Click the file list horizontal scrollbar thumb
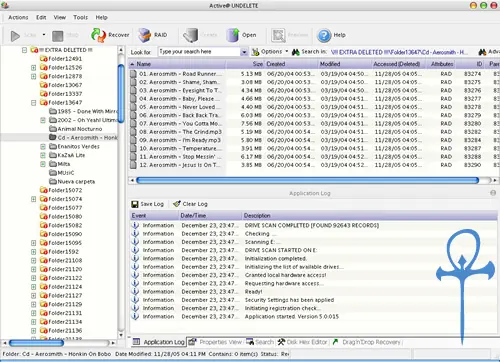The image size is (500, 362). point(307,180)
